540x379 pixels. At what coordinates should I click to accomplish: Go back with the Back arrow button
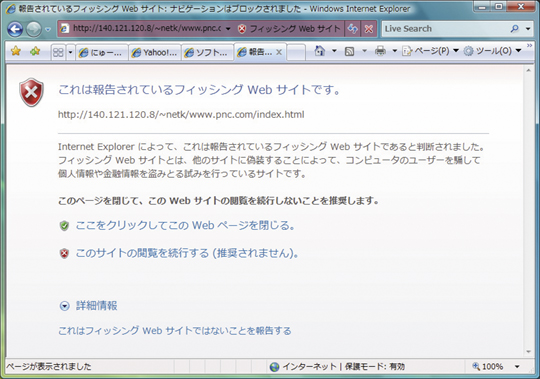(15, 29)
